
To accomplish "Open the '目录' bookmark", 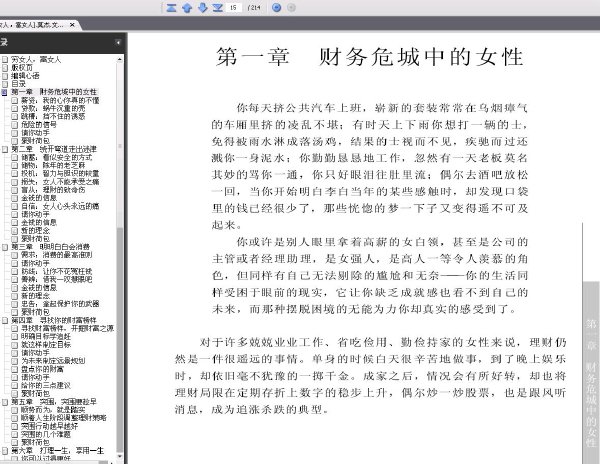I will [x=18, y=83].
